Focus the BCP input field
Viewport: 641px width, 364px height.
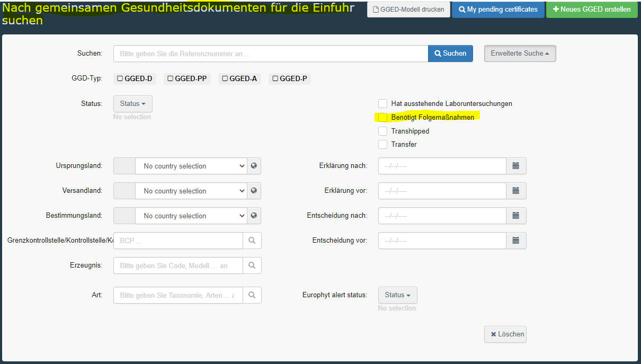tap(178, 241)
